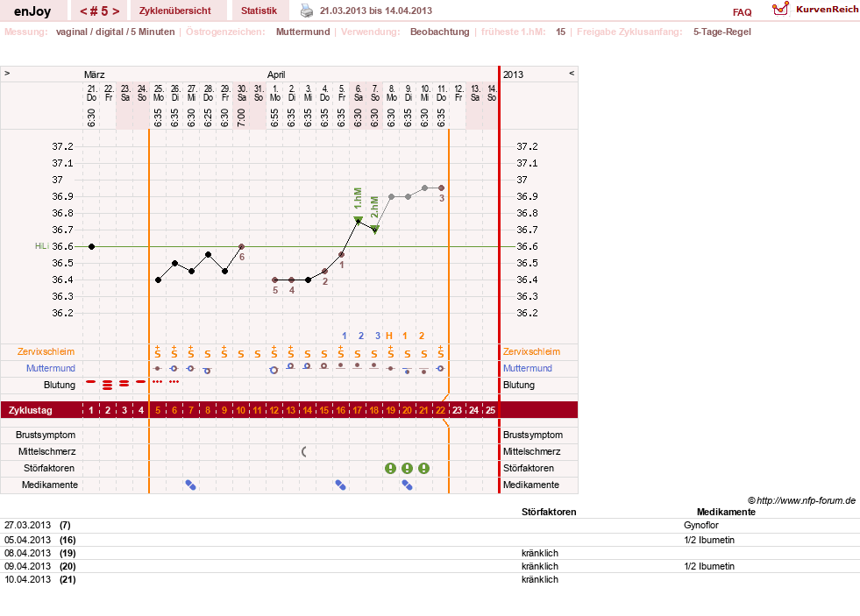Click the 'Medikamente' table column header
This screenshot has width=860, height=616.
tap(726, 512)
